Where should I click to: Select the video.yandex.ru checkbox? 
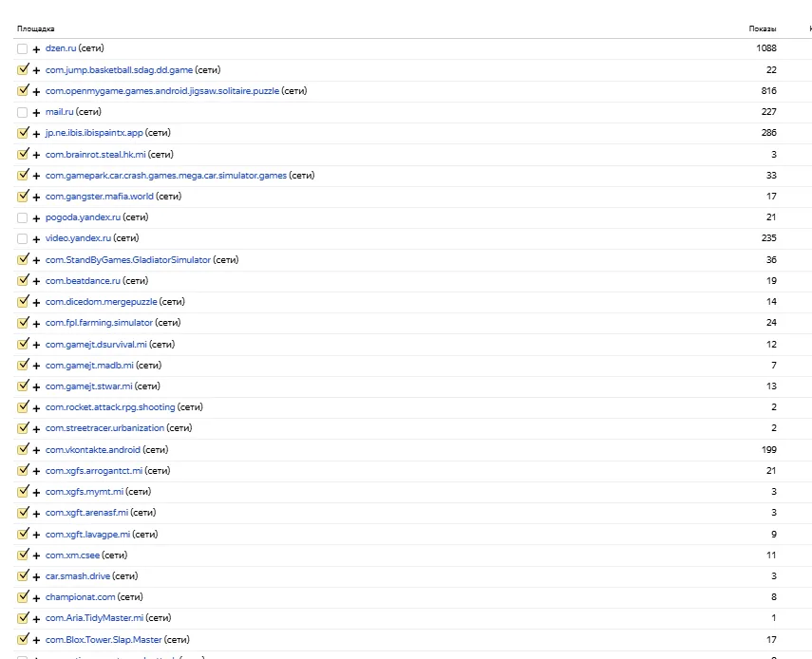click(x=22, y=238)
